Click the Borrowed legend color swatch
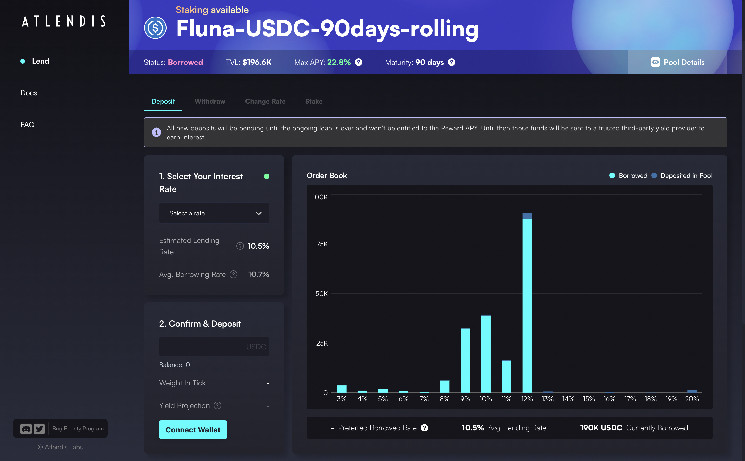This screenshot has width=745, height=461. click(611, 176)
